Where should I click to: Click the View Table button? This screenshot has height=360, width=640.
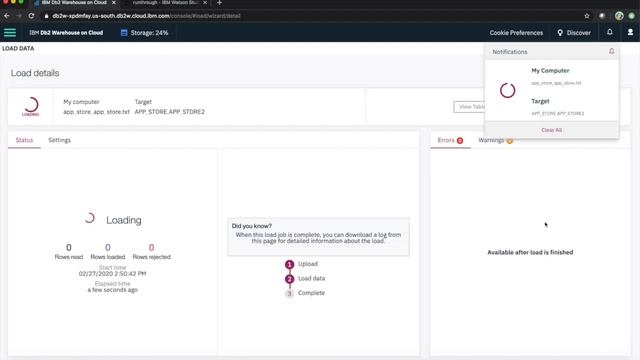click(470, 107)
